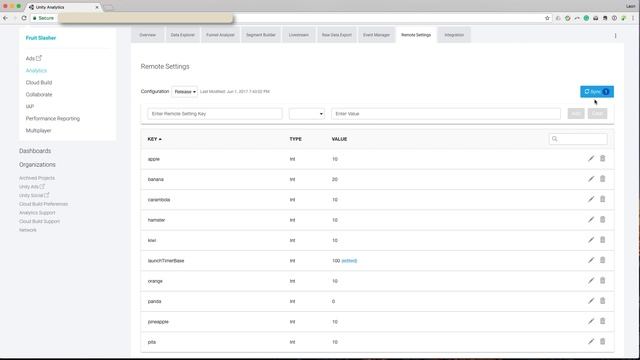Delete the carambola setting row
640x360 pixels.
(x=602, y=199)
